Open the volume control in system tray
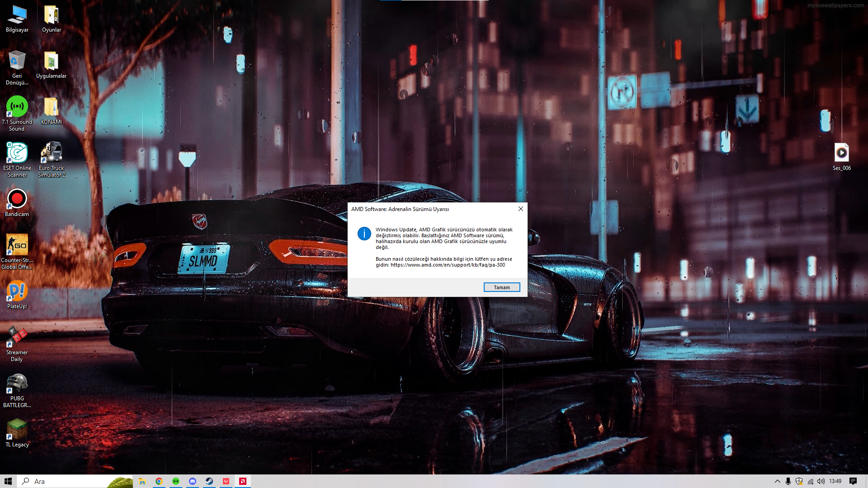868x488 pixels. (x=821, y=481)
